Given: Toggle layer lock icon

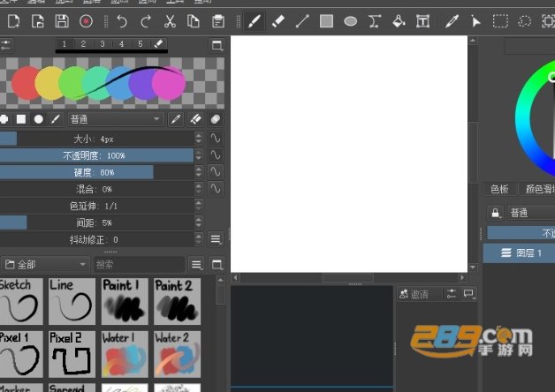Looking at the screenshot, I should pyautogui.click(x=496, y=213).
